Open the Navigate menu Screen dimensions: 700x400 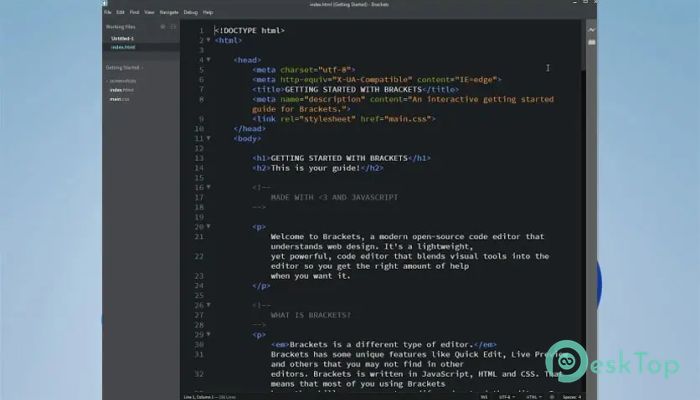tap(169, 12)
